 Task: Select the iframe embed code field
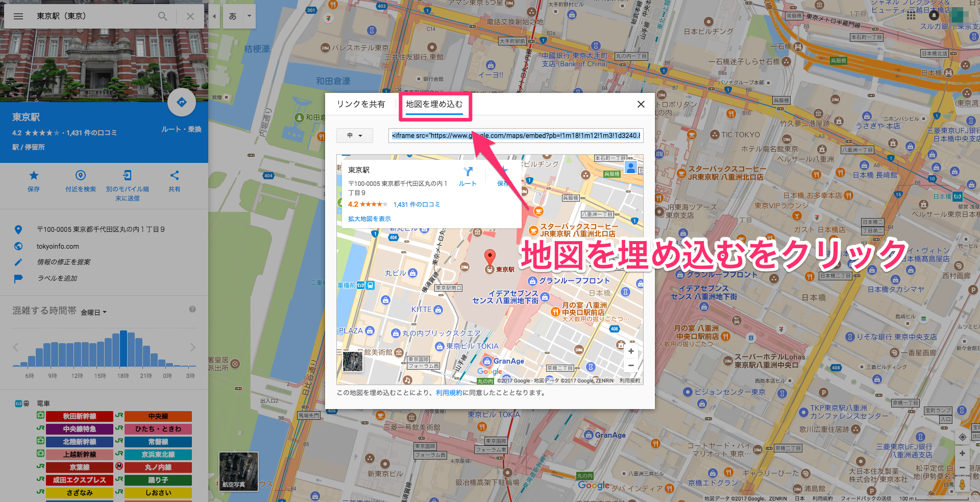[x=516, y=135]
